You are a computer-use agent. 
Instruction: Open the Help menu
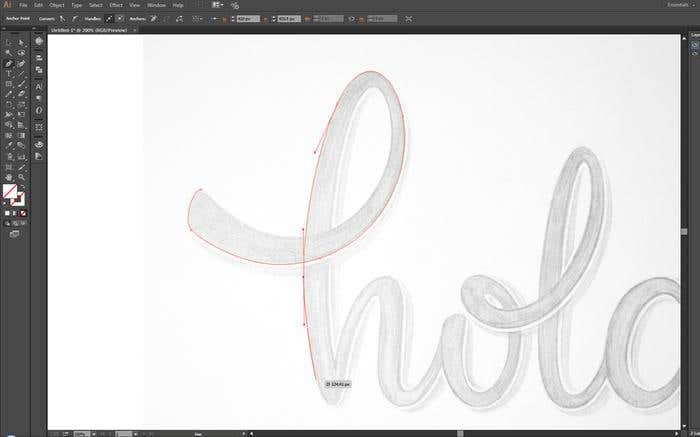tap(178, 5)
